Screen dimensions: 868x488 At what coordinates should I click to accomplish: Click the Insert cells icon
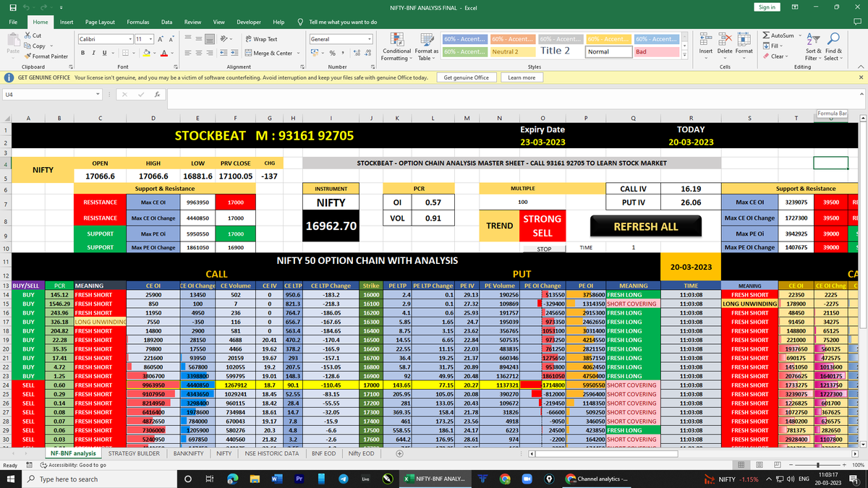pos(706,38)
